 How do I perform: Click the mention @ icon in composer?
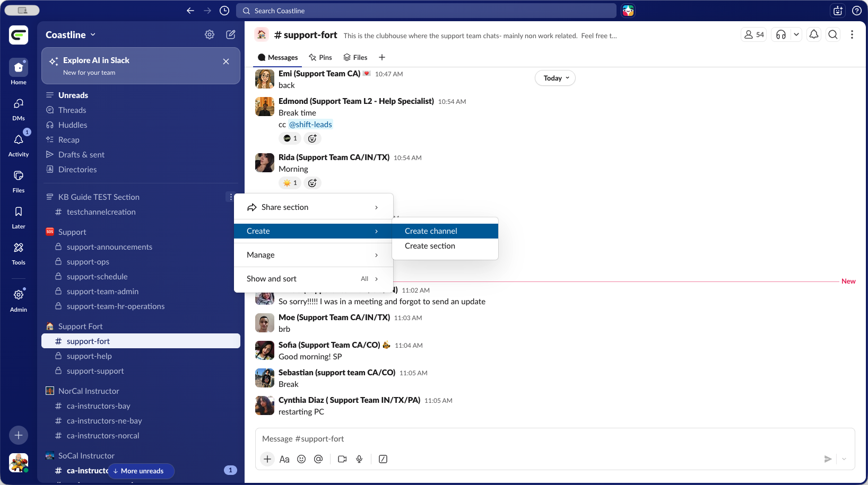pos(318,459)
